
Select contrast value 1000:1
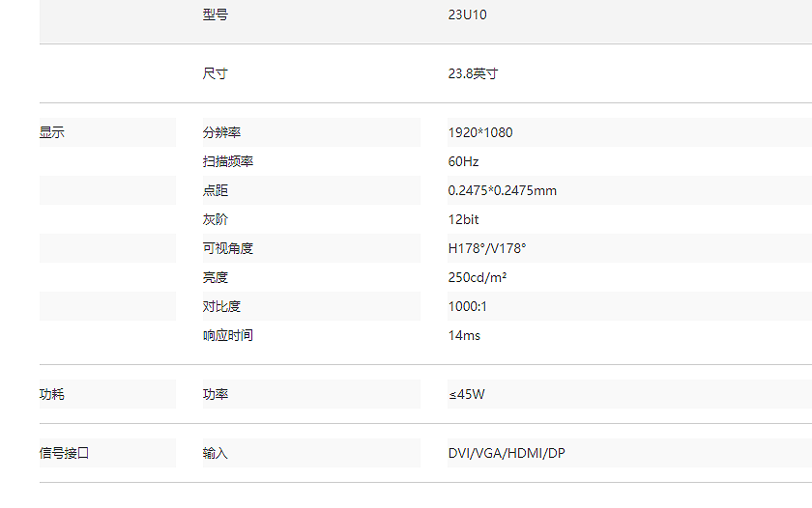coord(467,306)
